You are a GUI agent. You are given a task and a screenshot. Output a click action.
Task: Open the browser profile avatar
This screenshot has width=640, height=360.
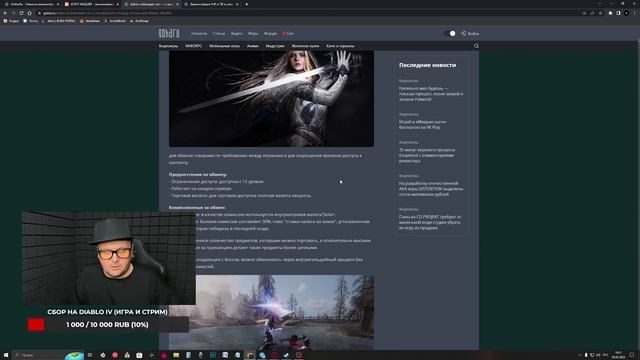pos(626,13)
